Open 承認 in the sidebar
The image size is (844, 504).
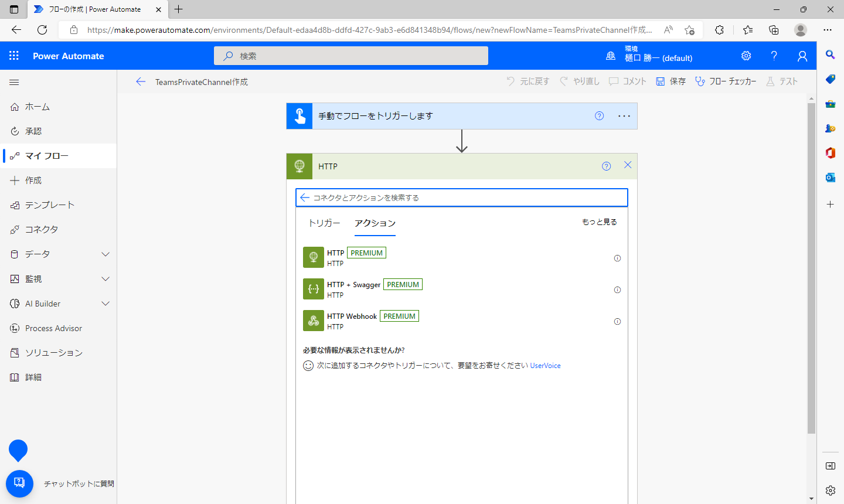click(59, 131)
